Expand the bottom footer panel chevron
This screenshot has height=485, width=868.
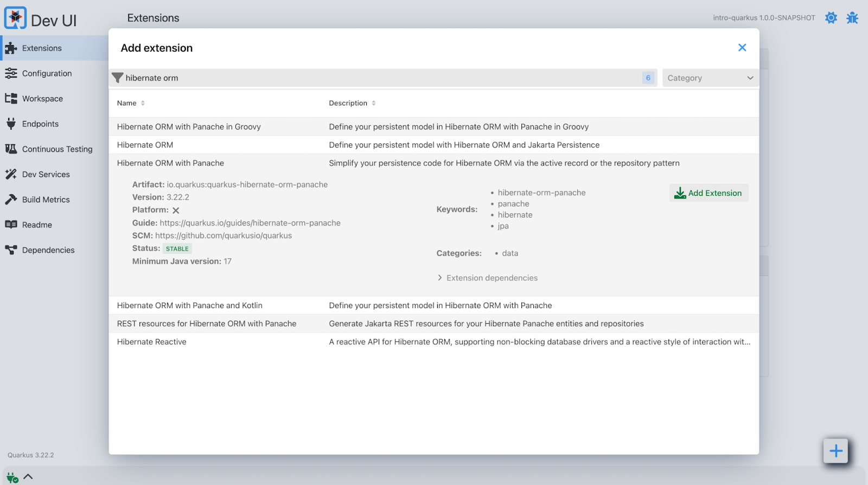[x=28, y=476]
